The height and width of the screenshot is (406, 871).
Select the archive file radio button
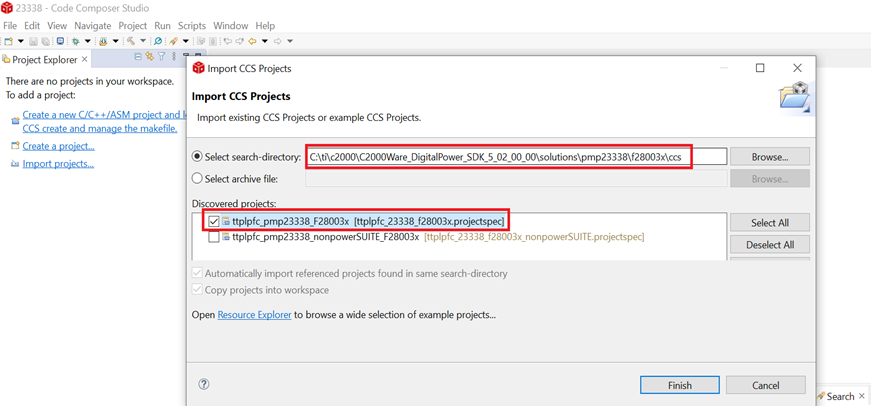point(197,179)
